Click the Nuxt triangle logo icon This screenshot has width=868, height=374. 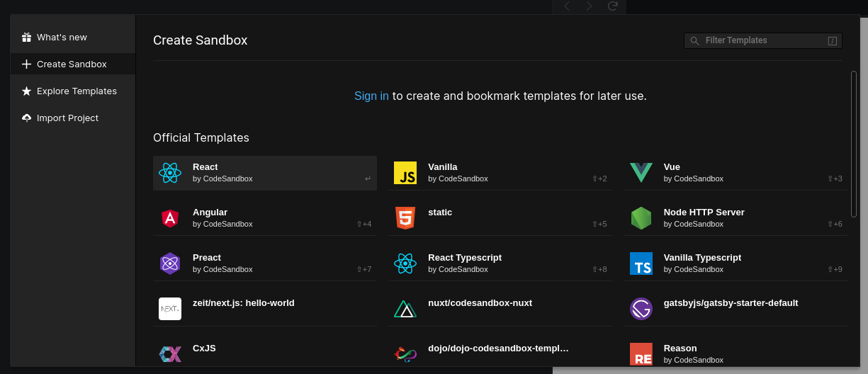[405, 309]
